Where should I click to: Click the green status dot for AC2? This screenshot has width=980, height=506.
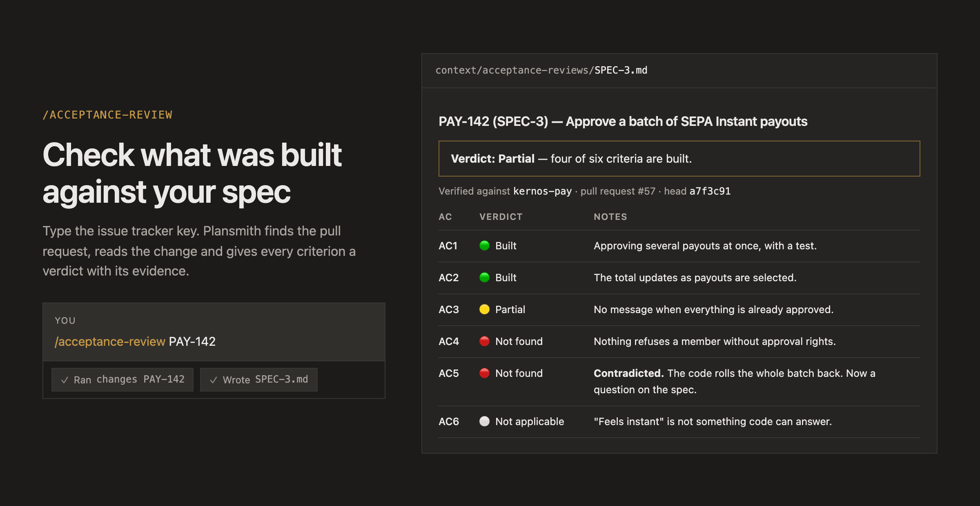484,278
